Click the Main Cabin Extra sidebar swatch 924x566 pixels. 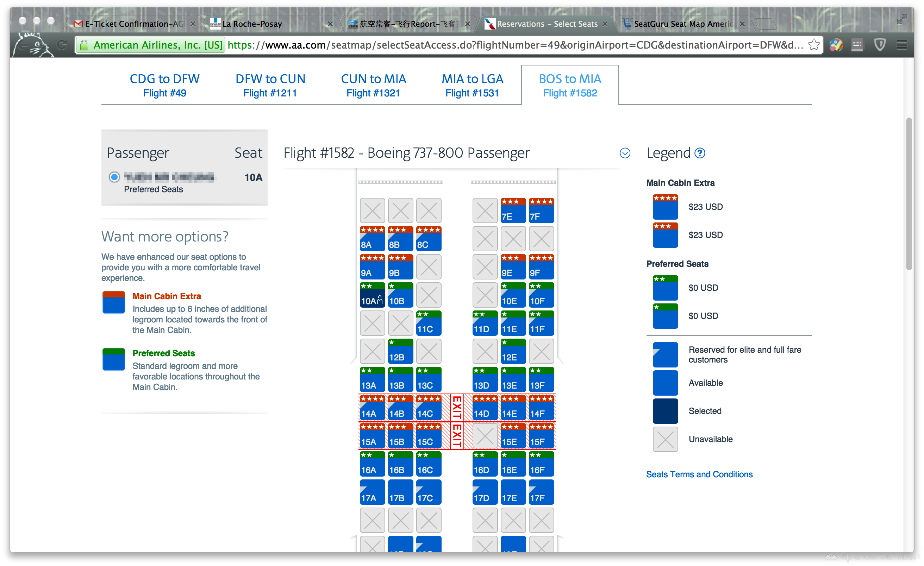(x=113, y=302)
